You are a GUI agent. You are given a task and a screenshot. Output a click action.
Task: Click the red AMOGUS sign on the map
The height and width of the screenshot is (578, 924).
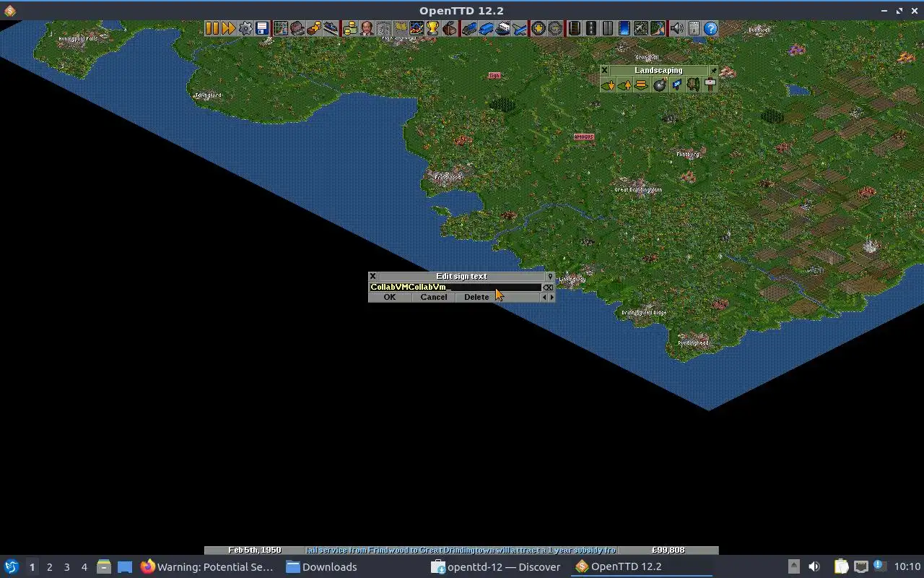(x=583, y=137)
